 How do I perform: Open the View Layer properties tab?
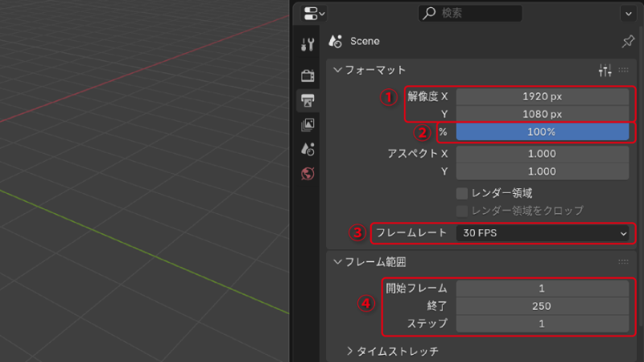[308, 125]
